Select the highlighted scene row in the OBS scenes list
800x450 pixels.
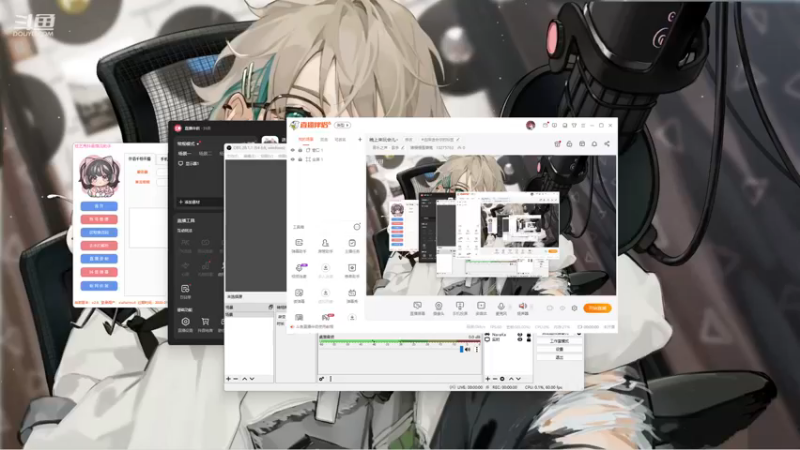pos(249,314)
